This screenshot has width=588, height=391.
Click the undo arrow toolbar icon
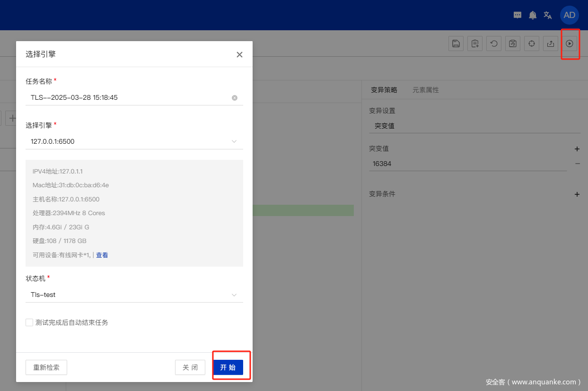(493, 43)
